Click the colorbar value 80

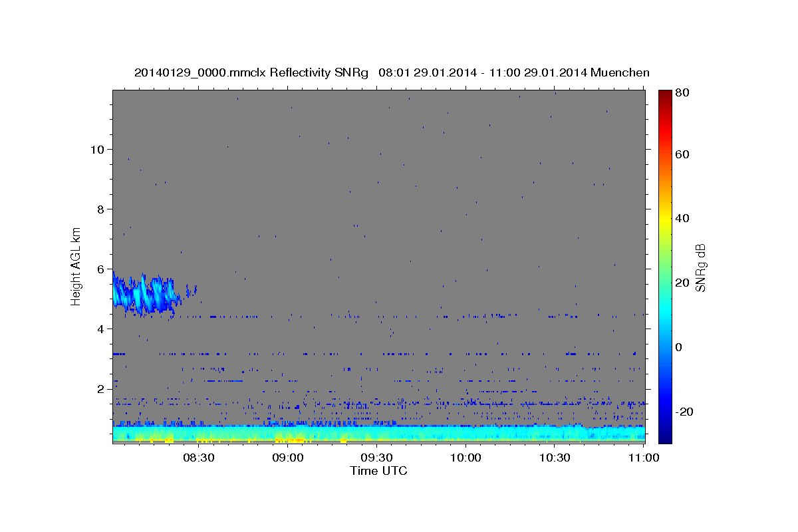pos(682,93)
